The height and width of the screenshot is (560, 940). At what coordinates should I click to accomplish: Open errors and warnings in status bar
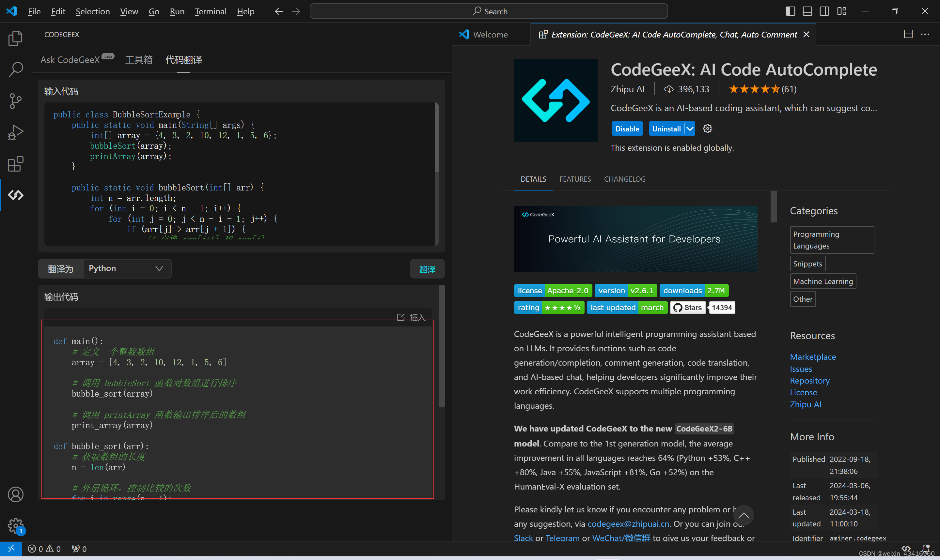click(44, 549)
